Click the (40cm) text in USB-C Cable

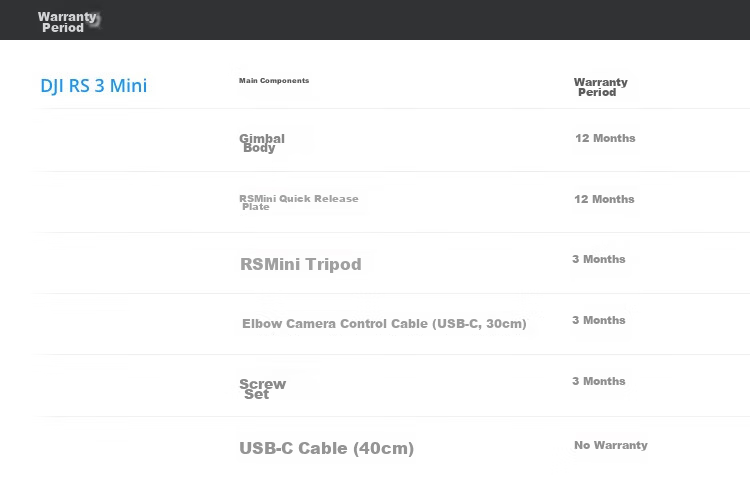coord(383,449)
